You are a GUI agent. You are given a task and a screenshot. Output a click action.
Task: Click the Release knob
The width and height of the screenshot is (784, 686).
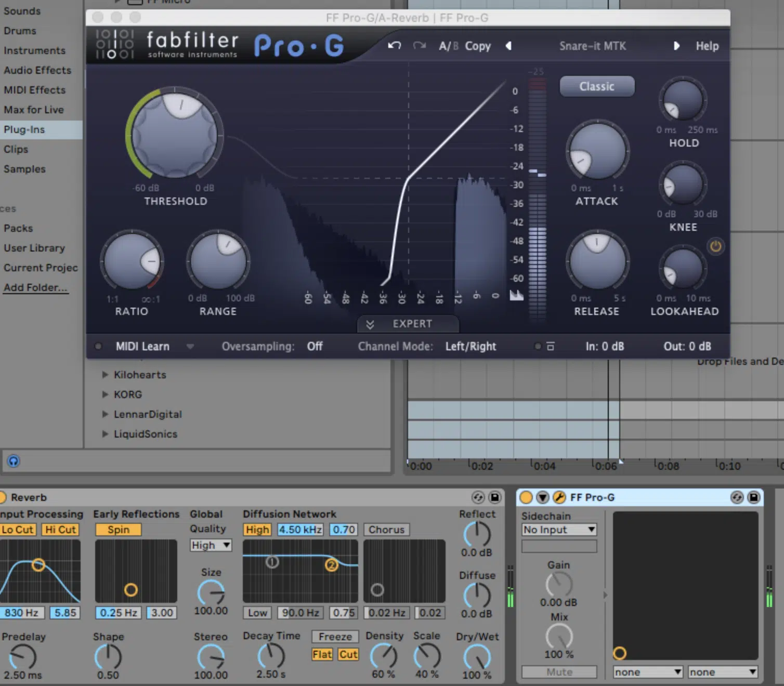597,261
